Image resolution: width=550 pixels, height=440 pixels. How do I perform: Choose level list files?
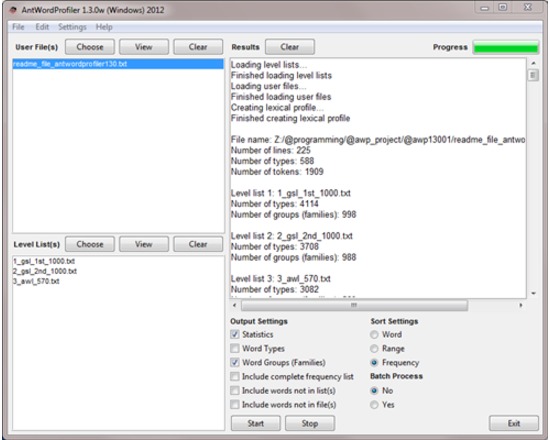(x=90, y=244)
